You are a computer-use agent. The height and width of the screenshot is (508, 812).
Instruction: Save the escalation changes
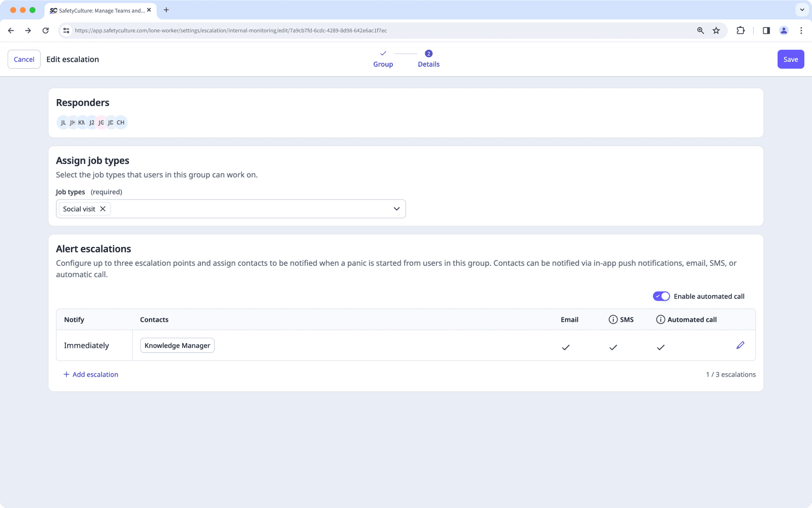[790, 59]
